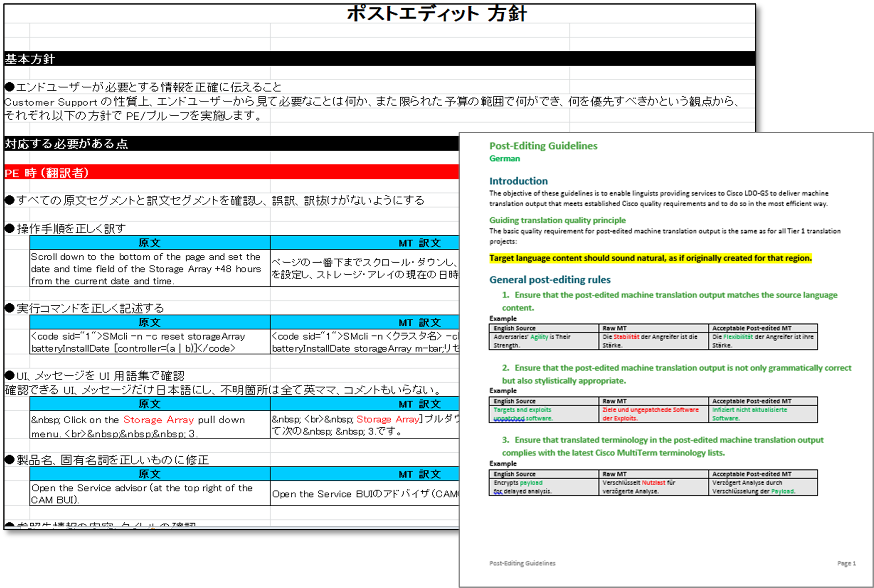
Task: Select cell starting ページの一番下までスクロール
Action: tap(365, 268)
